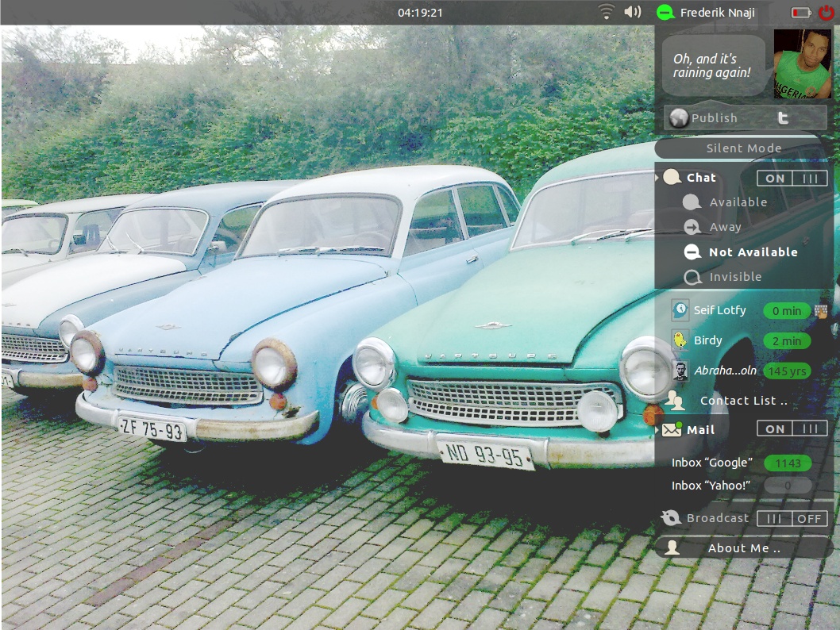Expand the Contact List entry
840x630 pixels.
click(x=743, y=401)
